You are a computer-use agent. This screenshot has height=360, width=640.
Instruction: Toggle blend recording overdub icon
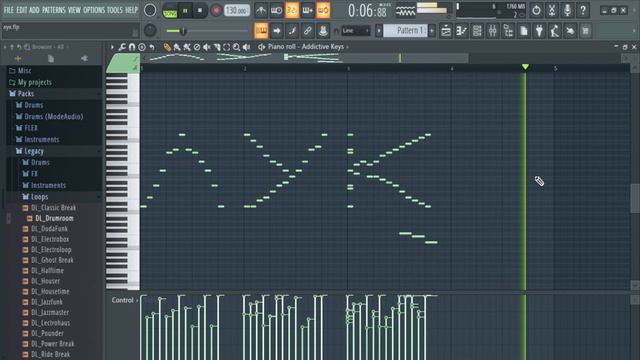pyautogui.click(x=307, y=10)
